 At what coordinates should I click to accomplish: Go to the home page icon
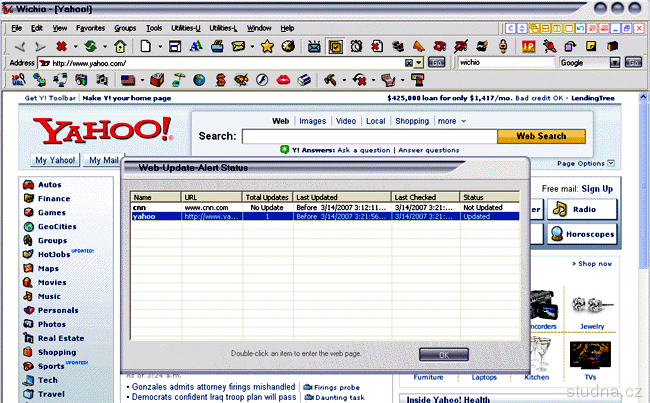(120, 46)
